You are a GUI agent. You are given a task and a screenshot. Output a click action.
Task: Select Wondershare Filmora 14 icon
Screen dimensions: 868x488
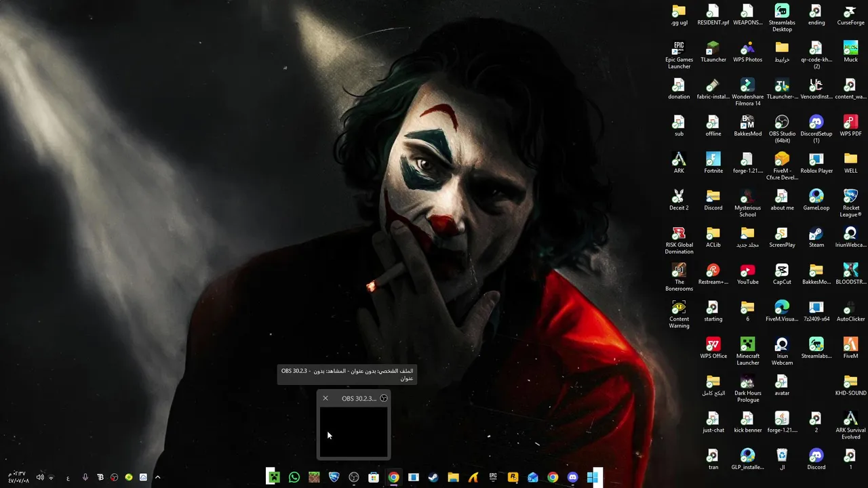[747, 93]
